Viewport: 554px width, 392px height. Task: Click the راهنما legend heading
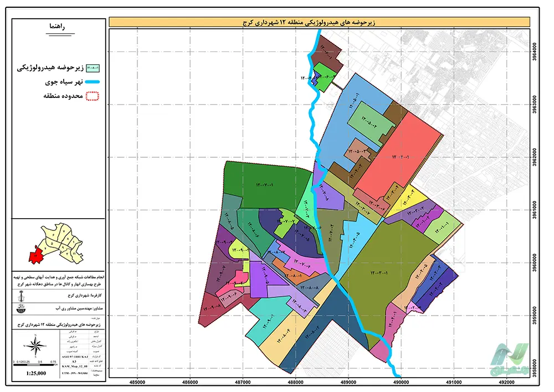[57, 27]
